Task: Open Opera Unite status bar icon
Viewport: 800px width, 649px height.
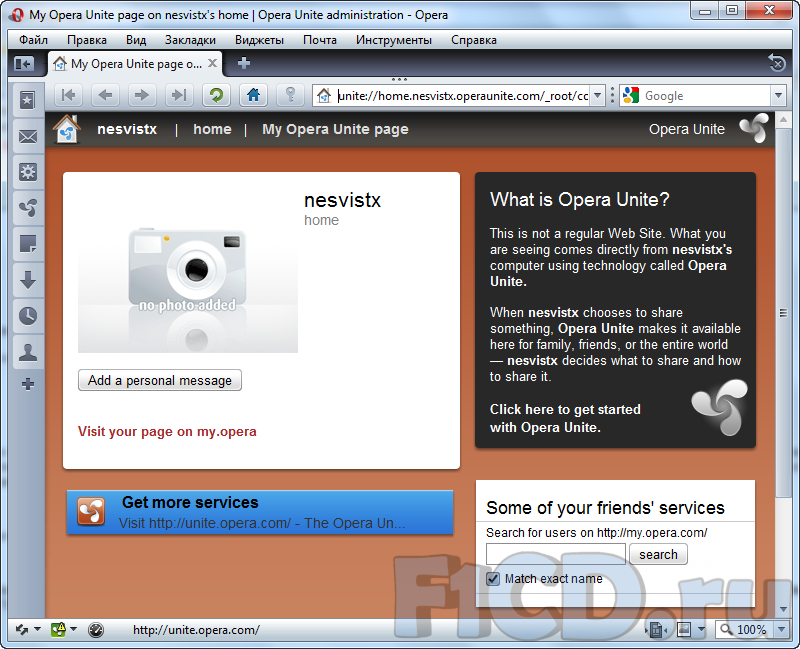Action: (58, 630)
